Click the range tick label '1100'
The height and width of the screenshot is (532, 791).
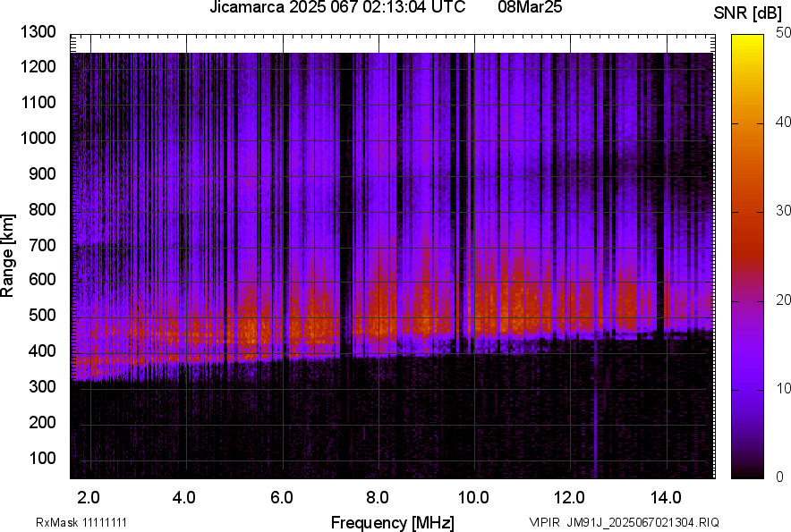[x=38, y=102]
